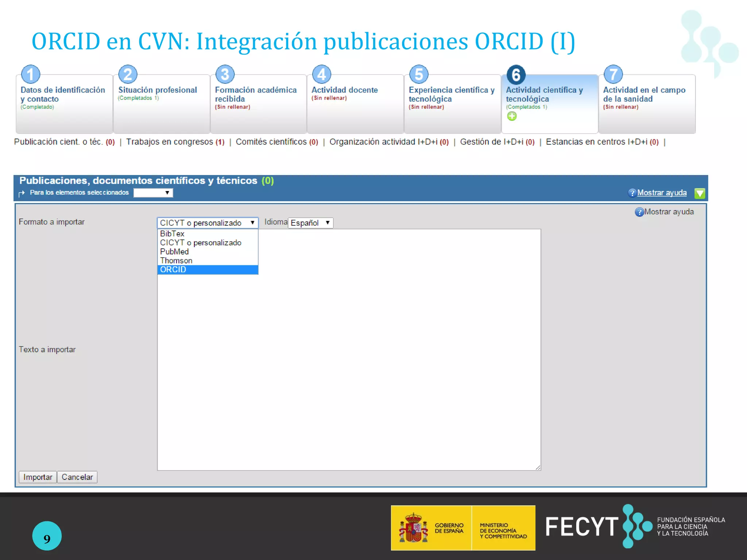
Task: Click the Cancelar button
Action: [x=77, y=477]
